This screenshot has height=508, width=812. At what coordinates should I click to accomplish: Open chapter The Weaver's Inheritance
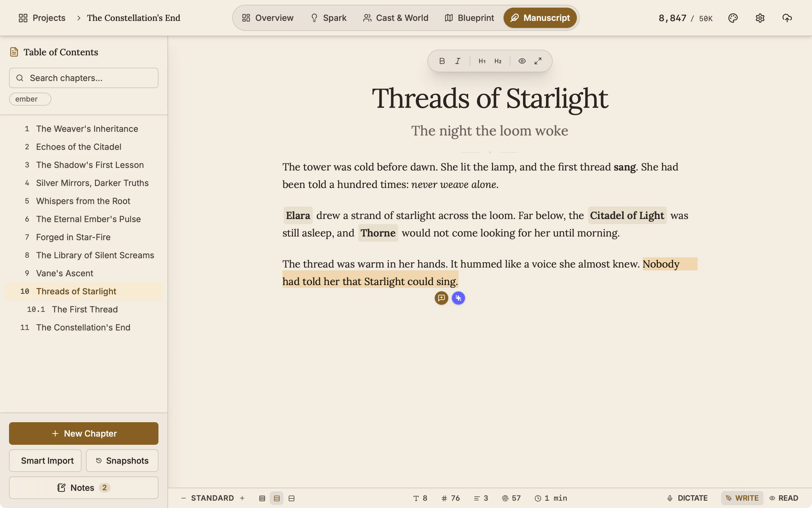coord(83,129)
